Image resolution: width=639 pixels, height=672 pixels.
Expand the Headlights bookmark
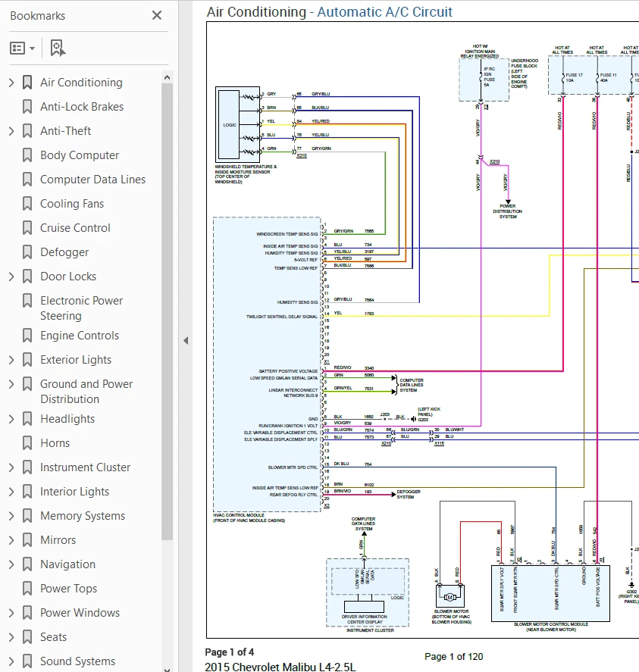tap(11, 418)
